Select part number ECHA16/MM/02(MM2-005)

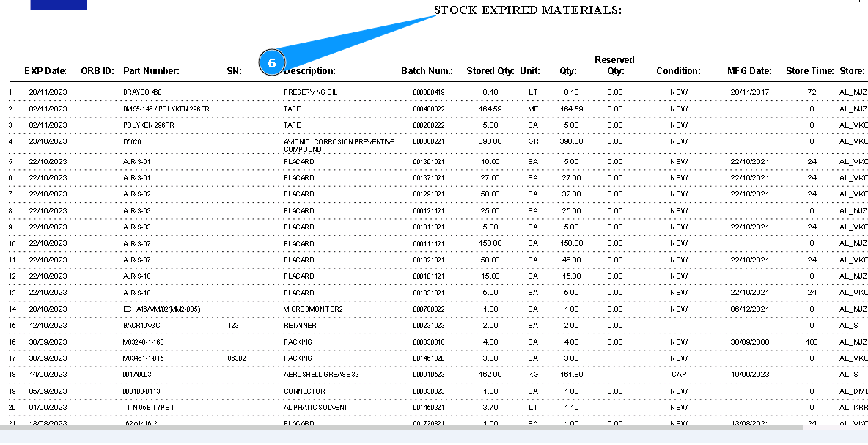[161, 309]
